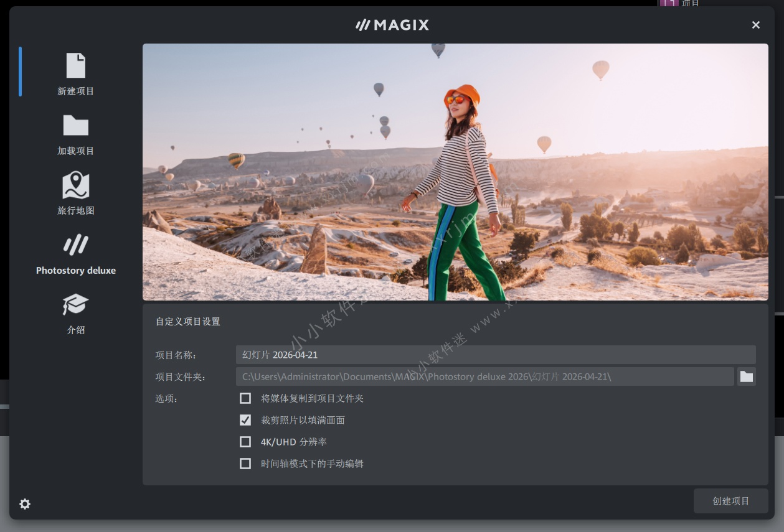Click the 自定义项目设置 heading
This screenshot has width=784, height=532.
click(187, 322)
